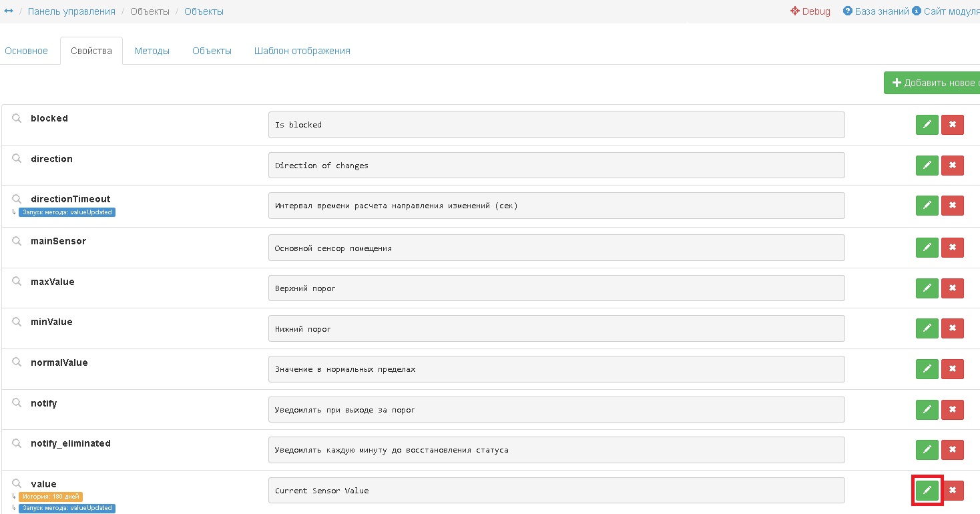
Task: Edit the direction property via pencil icon
Action: 927,166
